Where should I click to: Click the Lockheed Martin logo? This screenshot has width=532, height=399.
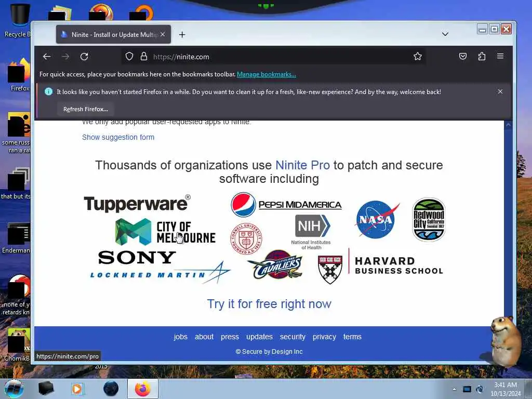160,272
